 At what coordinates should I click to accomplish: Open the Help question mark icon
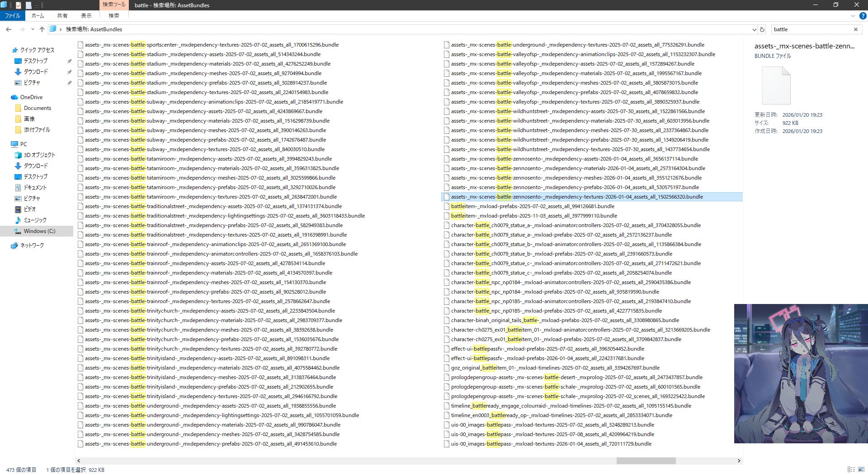coord(863,16)
